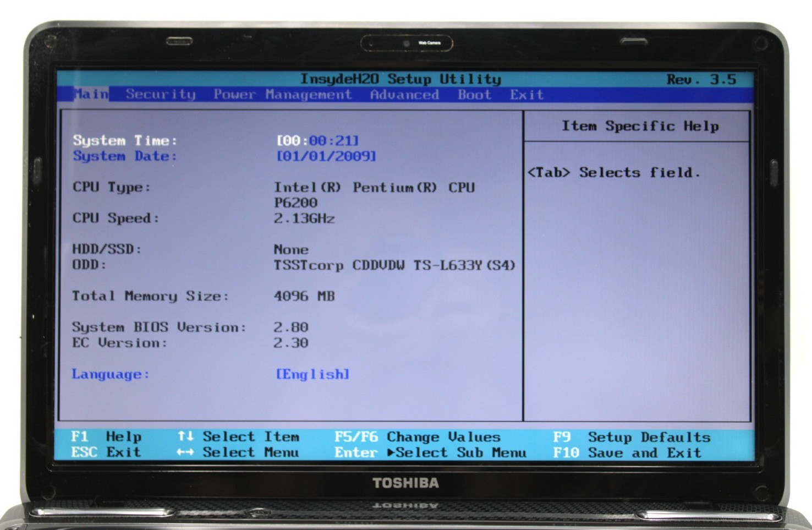Click the InsydeH2O Setup Utility title
The width and height of the screenshot is (812, 530).
400,79
